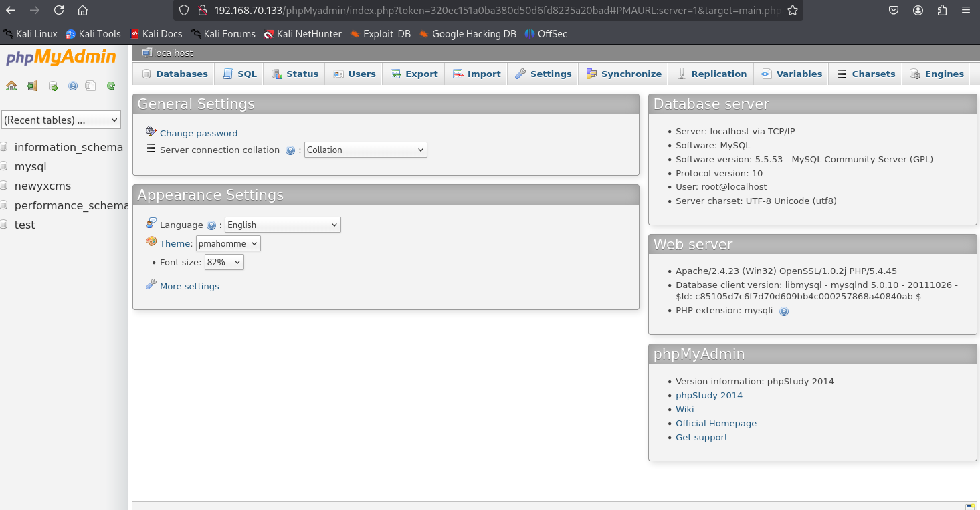Open the Charsets tab
The height and width of the screenshot is (510, 980).
point(866,74)
